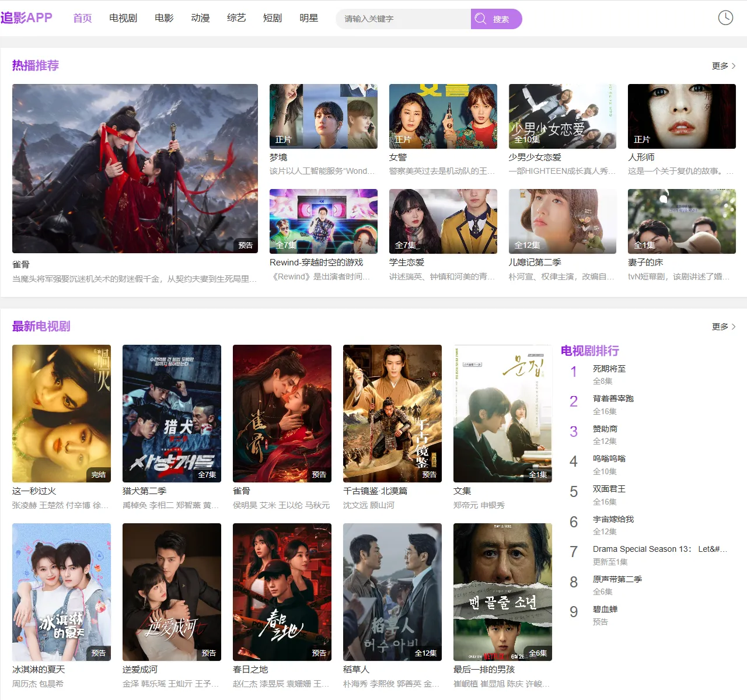Open the large 雀骨 featured banner
Screen dimensions: 747x700
point(135,169)
